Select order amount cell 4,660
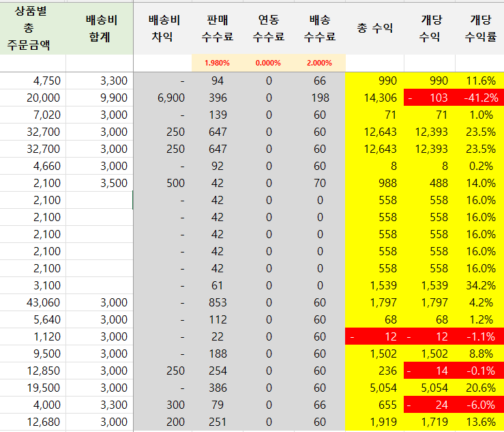The width and height of the screenshot is (504, 432). pyautogui.click(x=33, y=166)
